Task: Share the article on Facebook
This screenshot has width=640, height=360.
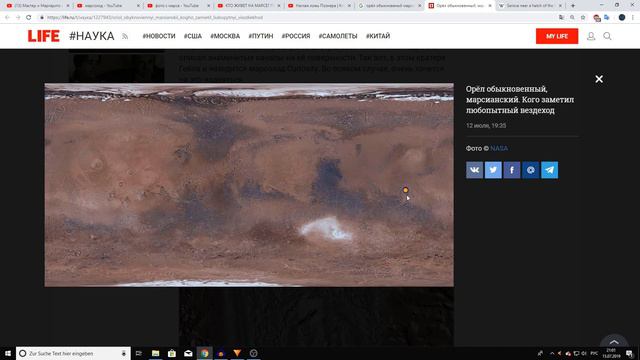Action: pyautogui.click(x=512, y=170)
